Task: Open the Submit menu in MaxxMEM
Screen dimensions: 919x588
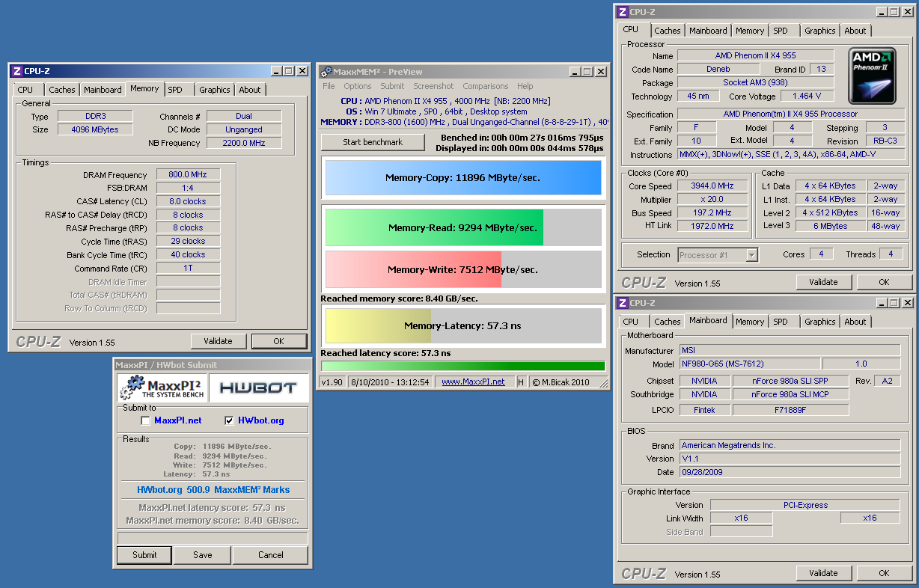Action: (x=392, y=86)
